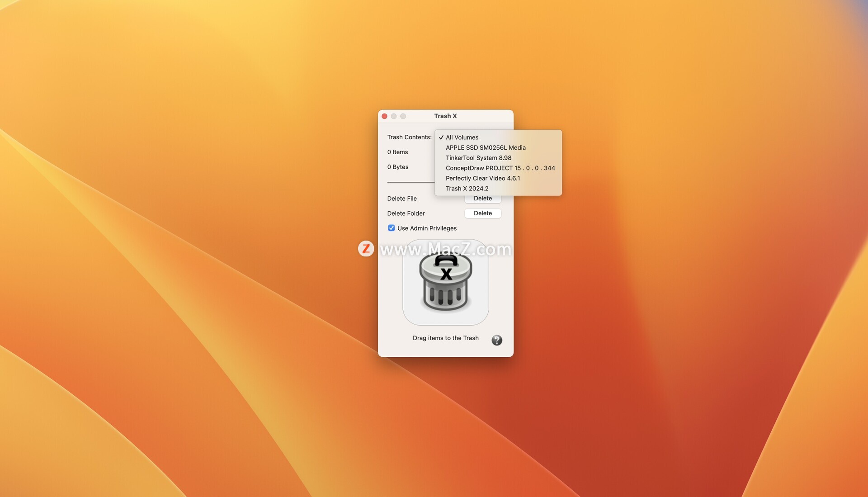The width and height of the screenshot is (868, 497).
Task: Click Delete button for Delete File
Action: [x=483, y=199]
